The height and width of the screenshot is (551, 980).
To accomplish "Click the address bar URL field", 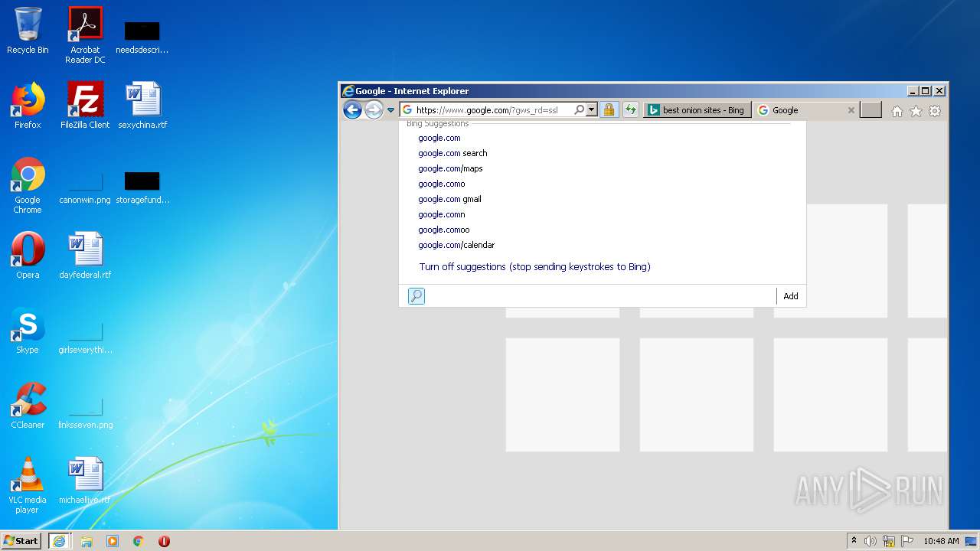I will 493,110.
